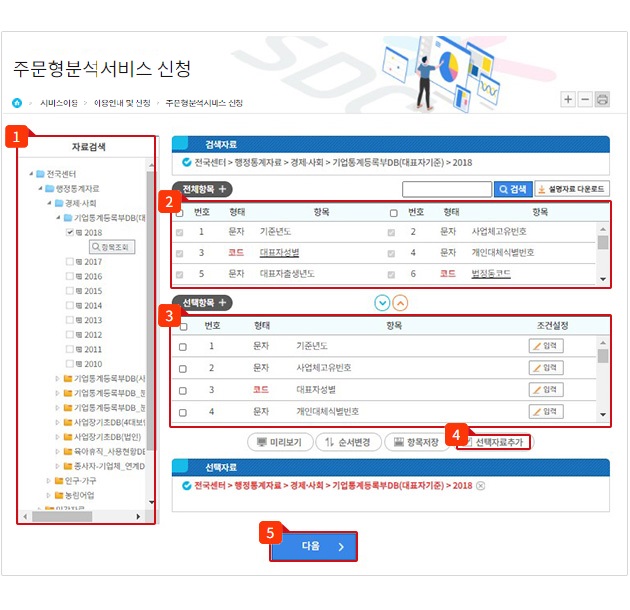Check the 2013 dataset checkbox

tap(70, 320)
